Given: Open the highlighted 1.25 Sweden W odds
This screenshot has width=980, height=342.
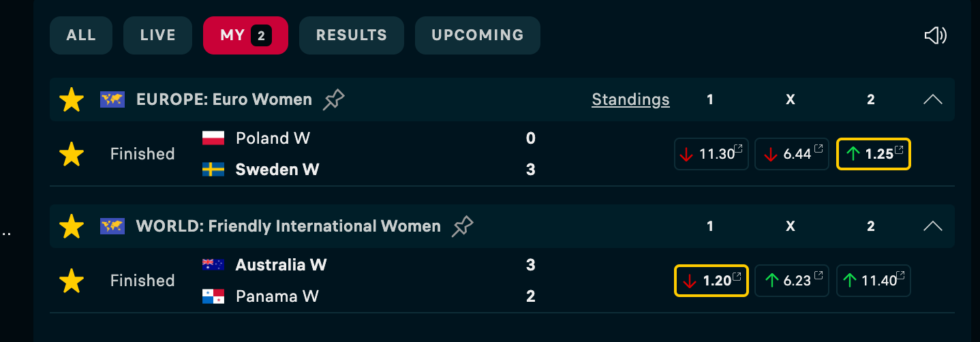Looking at the screenshot, I should [873, 154].
